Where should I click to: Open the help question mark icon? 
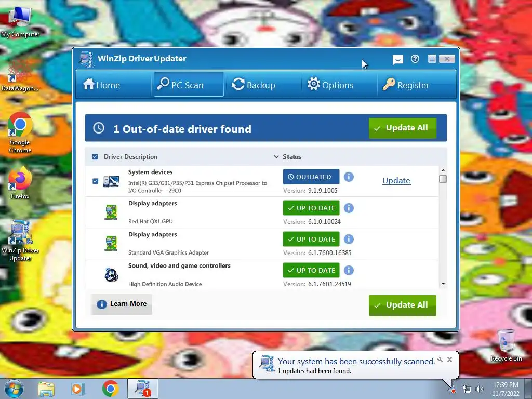(x=415, y=59)
